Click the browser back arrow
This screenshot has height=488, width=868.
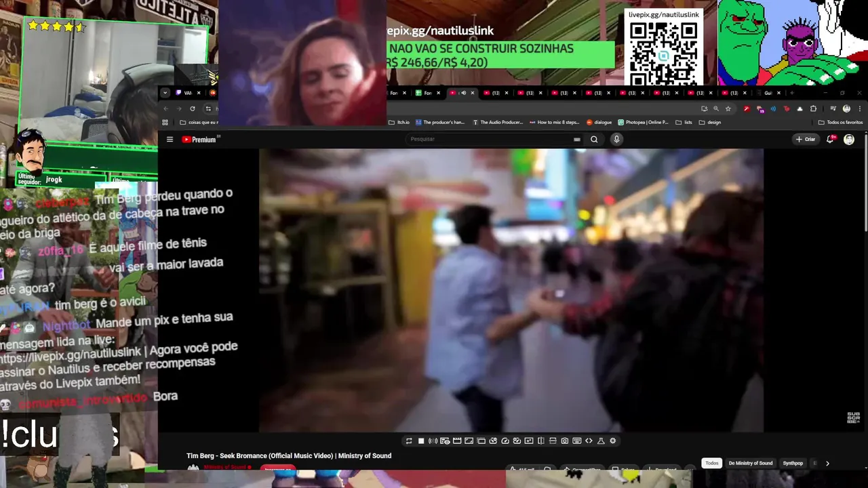pyautogui.click(x=165, y=108)
